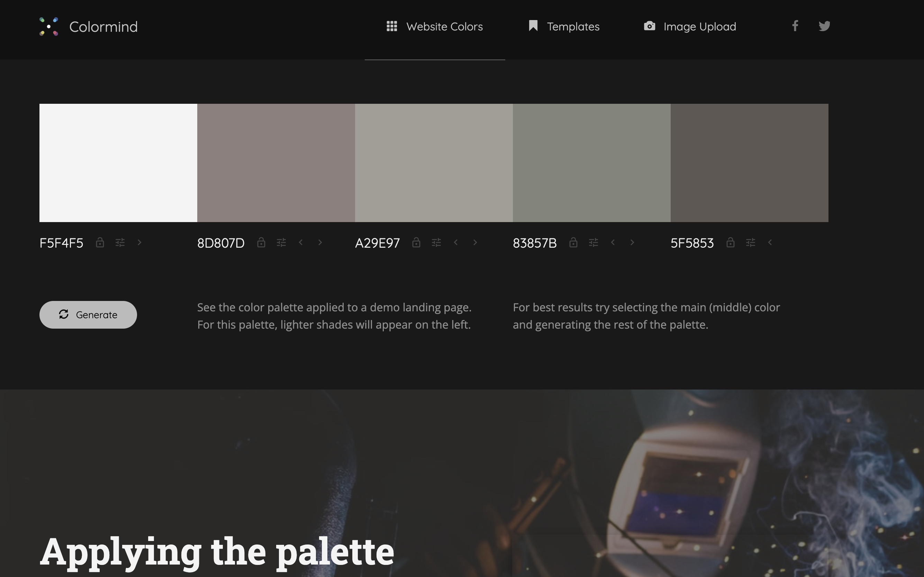
Task: Click the lock icon on 83857B color
Action: [573, 241]
